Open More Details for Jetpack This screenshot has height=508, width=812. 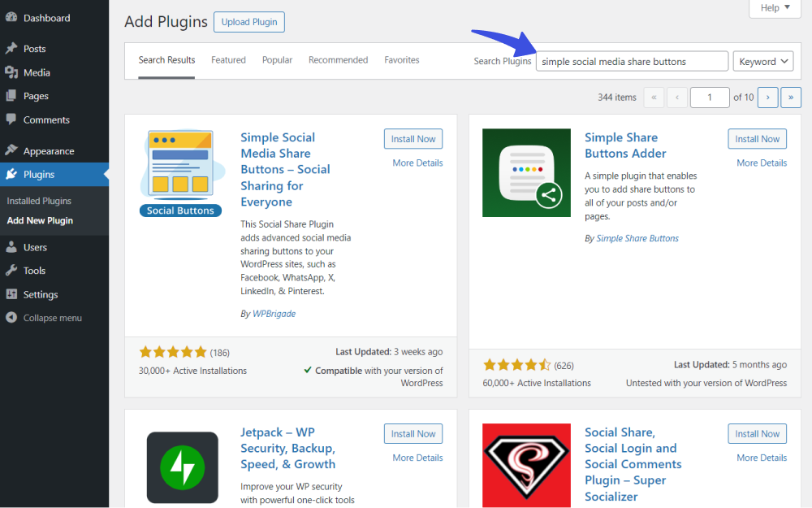(x=417, y=458)
